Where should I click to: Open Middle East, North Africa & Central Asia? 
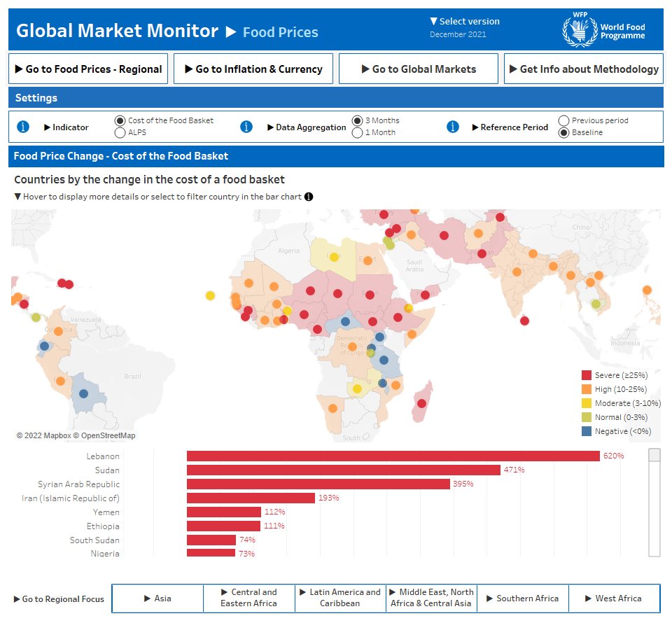click(x=432, y=598)
